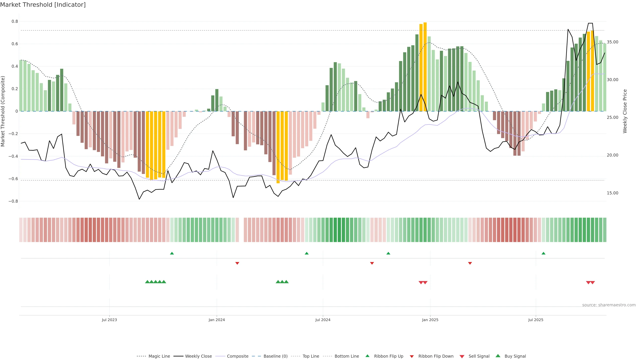Click the Buy Signal legend marker icon

(498, 356)
